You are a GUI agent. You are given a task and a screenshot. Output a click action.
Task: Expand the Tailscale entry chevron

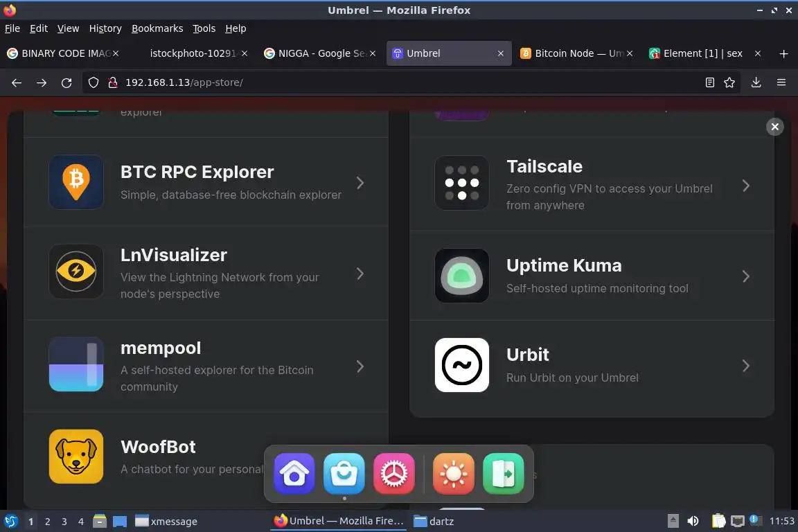pos(746,186)
